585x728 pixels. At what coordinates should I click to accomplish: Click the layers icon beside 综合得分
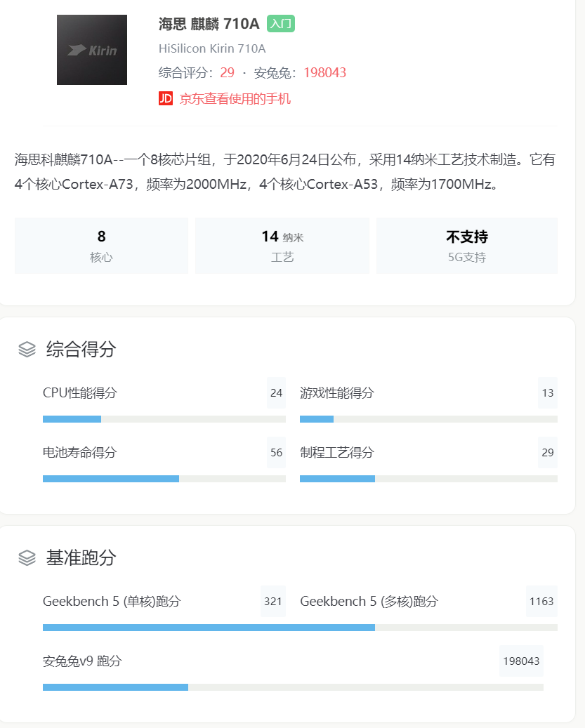pyautogui.click(x=27, y=349)
